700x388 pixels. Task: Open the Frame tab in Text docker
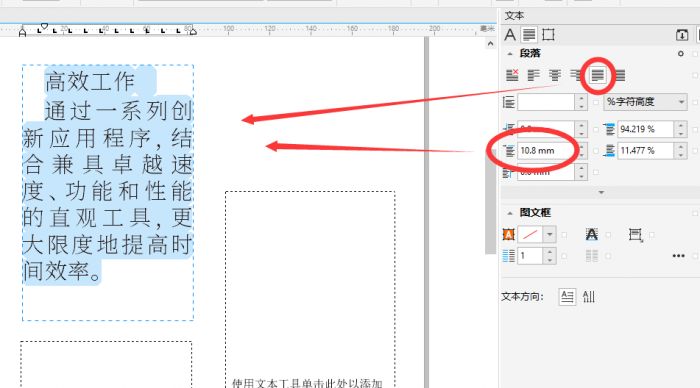(x=548, y=35)
